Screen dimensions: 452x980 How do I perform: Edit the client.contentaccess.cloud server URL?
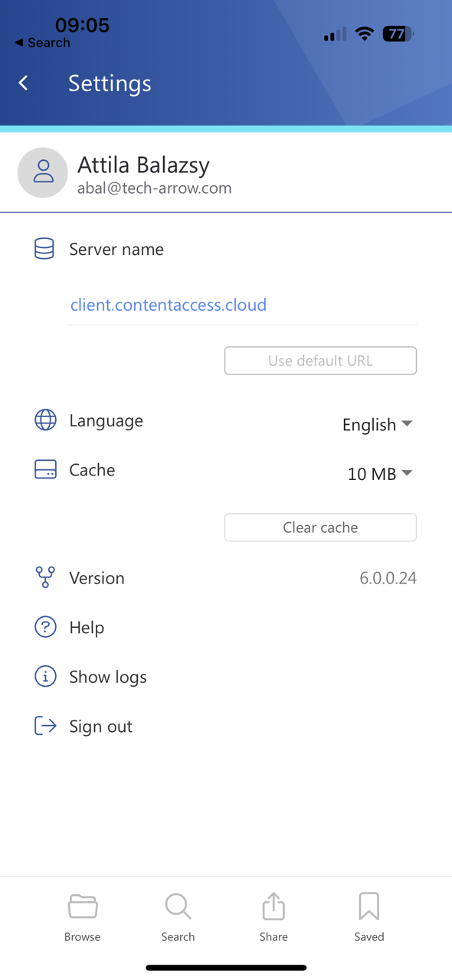click(x=168, y=305)
